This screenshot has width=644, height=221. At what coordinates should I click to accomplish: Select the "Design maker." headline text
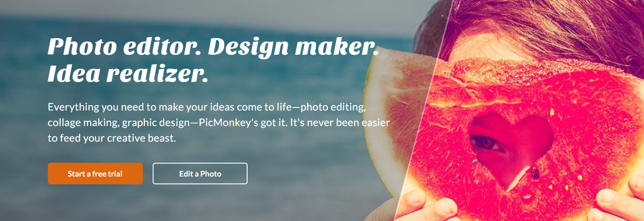(x=293, y=47)
